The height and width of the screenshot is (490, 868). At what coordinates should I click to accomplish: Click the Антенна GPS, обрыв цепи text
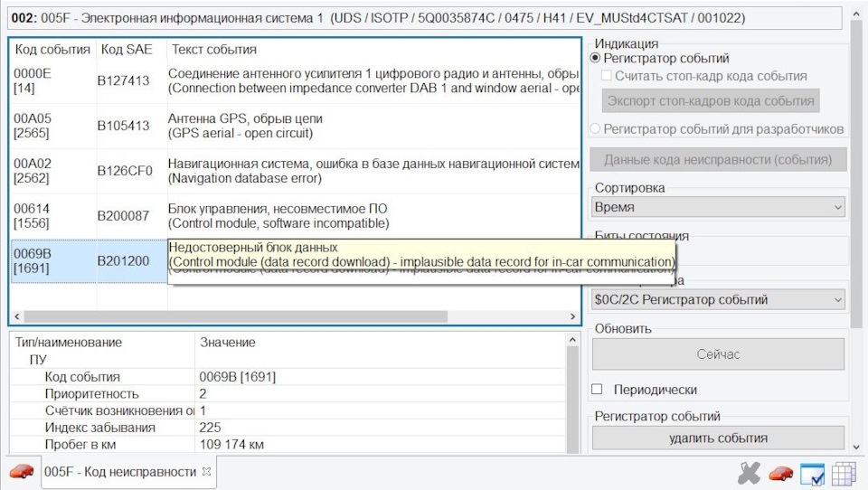(245, 118)
